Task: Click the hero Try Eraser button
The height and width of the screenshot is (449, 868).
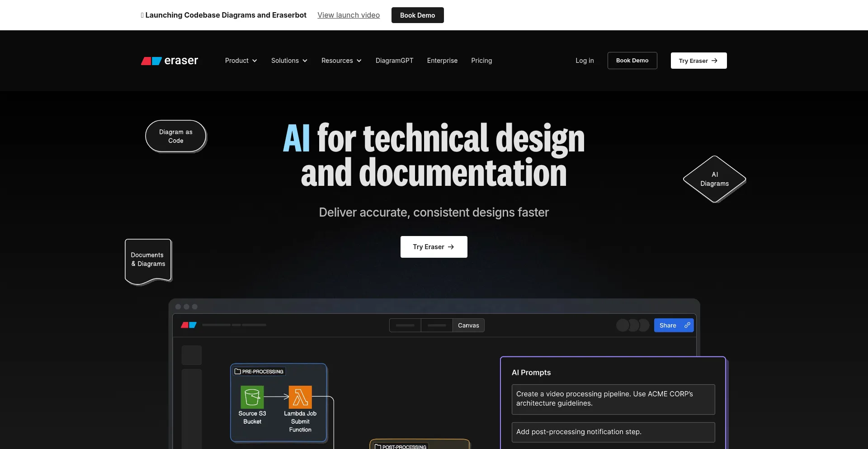Action: pyautogui.click(x=434, y=247)
